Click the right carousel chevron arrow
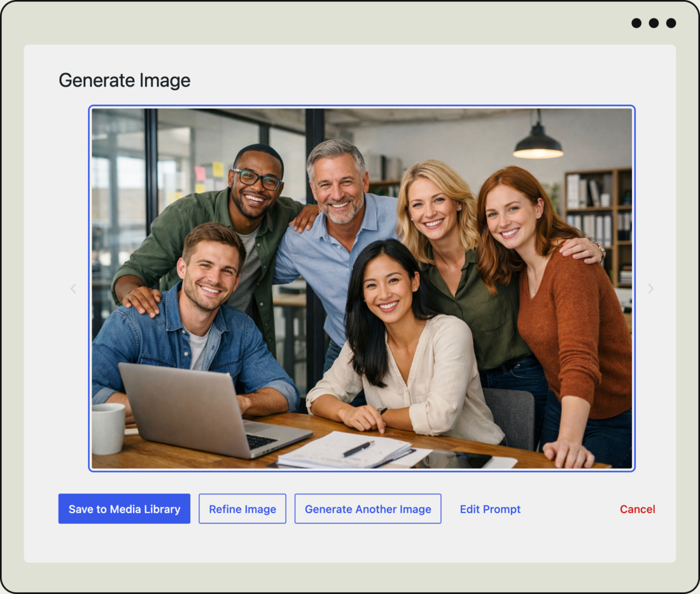 coord(650,288)
